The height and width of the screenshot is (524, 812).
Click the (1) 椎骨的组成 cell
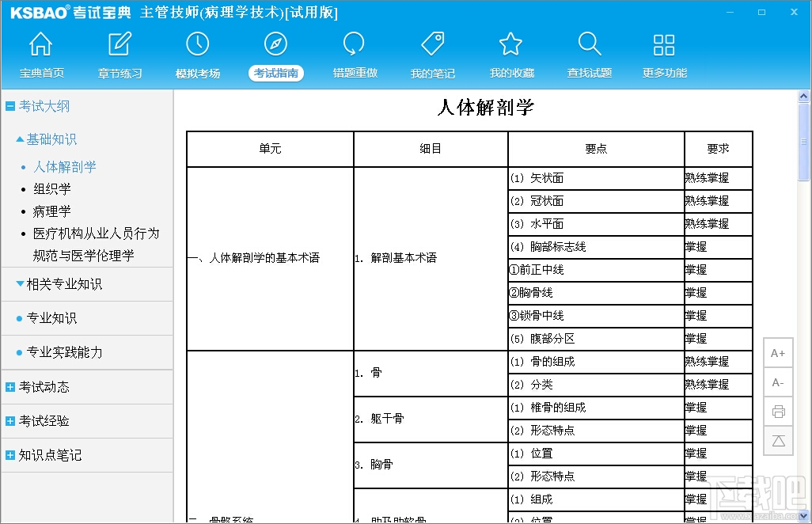pyautogui.click(x=596, y=408)
